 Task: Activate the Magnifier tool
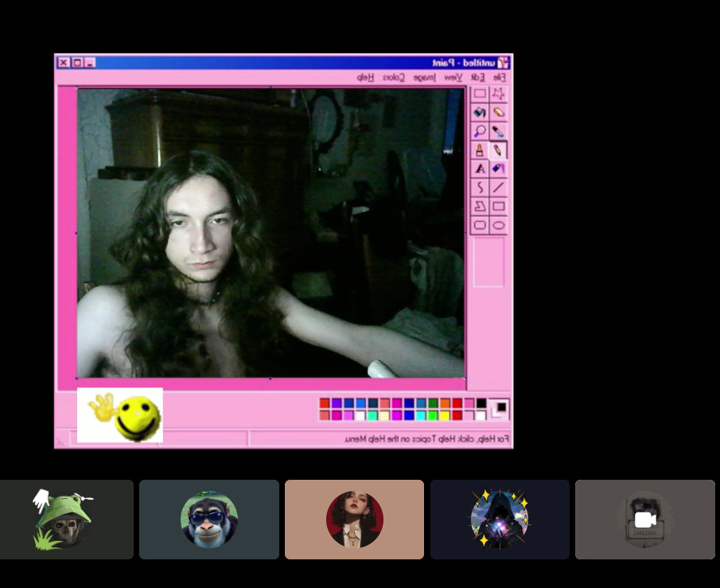click(x=480, y=131)
